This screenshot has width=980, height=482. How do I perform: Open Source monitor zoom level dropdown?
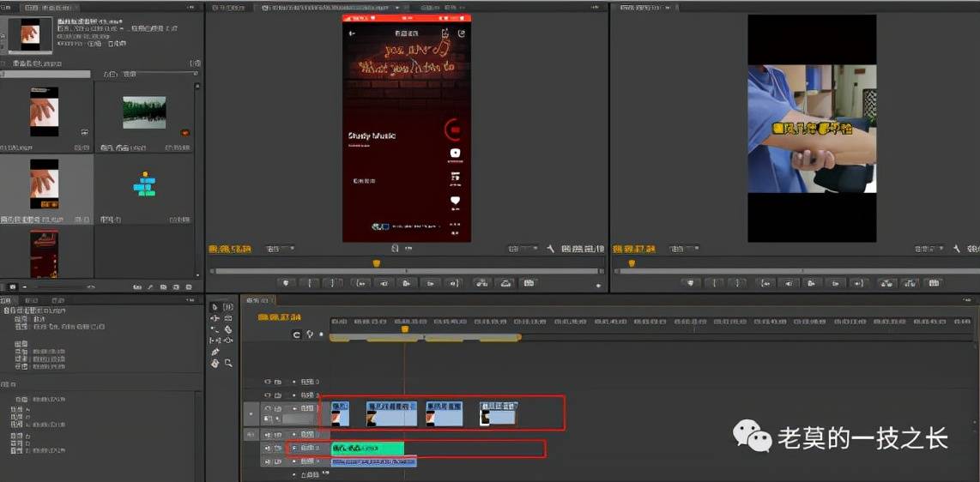click(280, 249)
